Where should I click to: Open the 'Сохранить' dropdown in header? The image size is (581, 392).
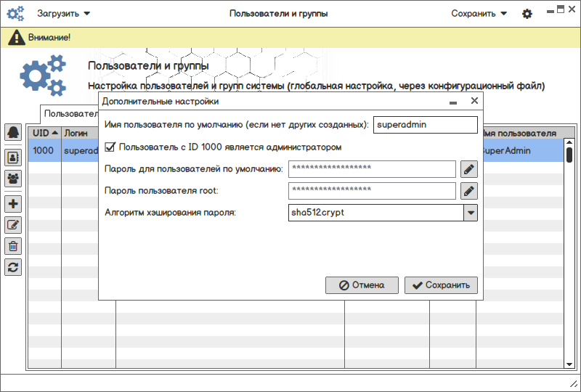pos(479,14)
